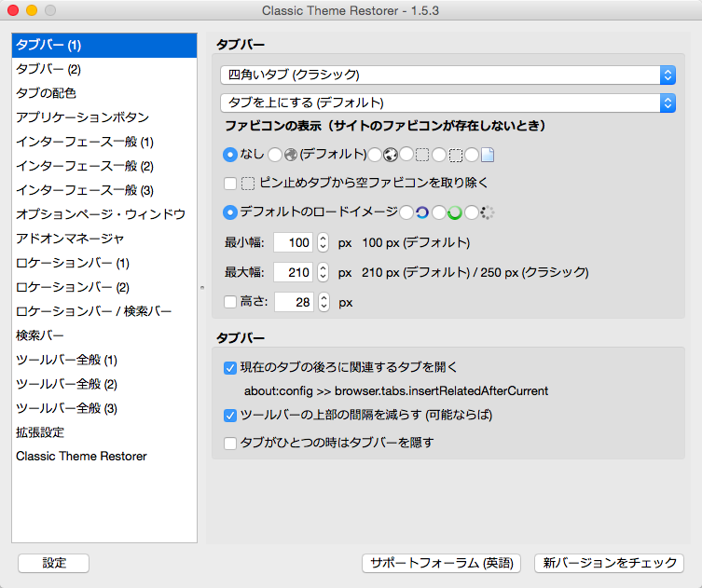Click the 最小幅 stepper arrows
This screenshot has width=702, height=588.
click(x=323, y=242)
